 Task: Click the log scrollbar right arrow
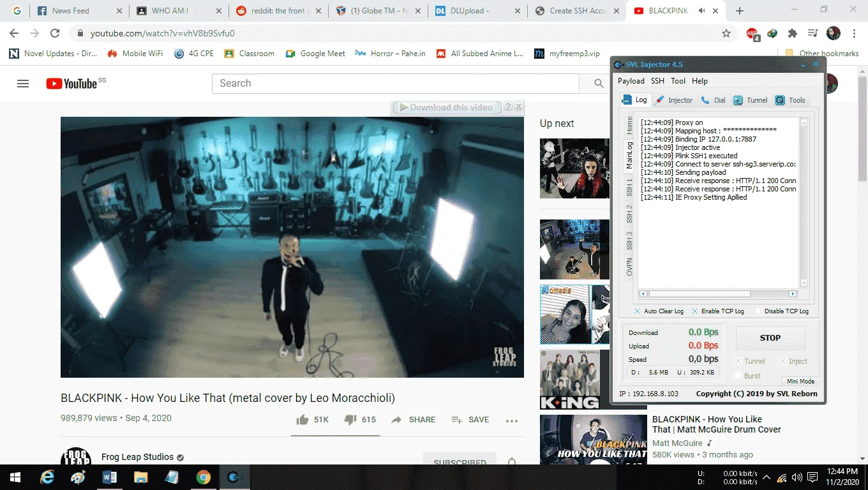(x=793, y=294)
